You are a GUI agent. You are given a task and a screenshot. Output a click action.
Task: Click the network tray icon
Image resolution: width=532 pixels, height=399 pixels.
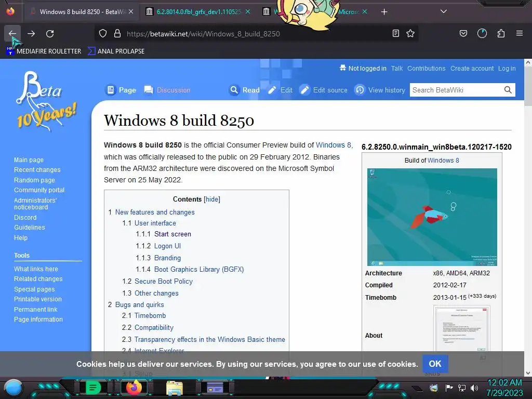click(x=462, y=388)
